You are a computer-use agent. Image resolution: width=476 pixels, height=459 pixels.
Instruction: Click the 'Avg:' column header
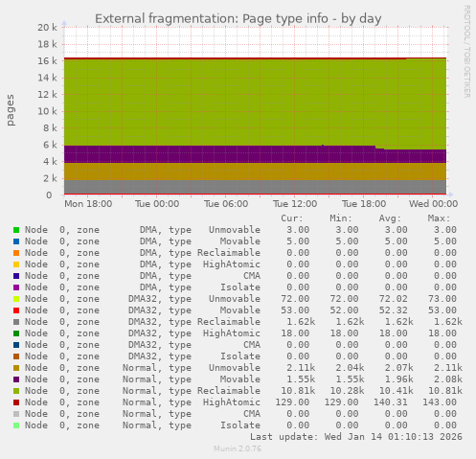(390, 218)
